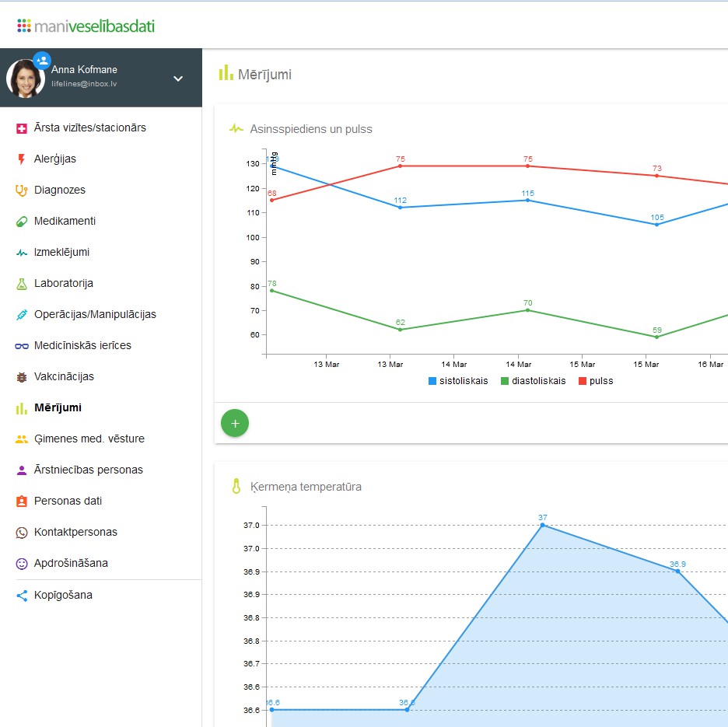Click Anna Kofmane profile photo

tap(25, 79)
